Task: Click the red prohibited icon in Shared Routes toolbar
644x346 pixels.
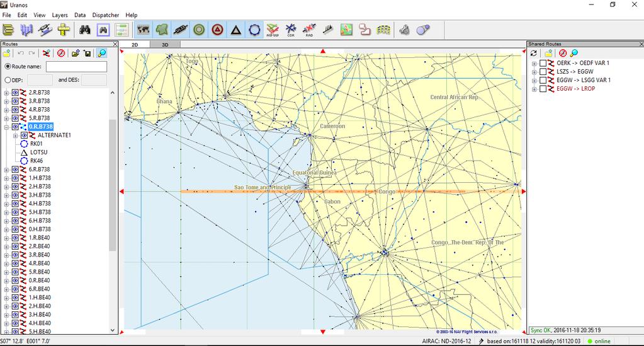Action: click(563, 53)
